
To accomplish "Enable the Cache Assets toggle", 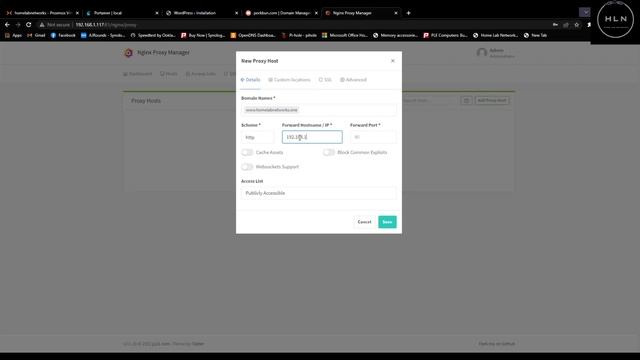I will (247, 152).
